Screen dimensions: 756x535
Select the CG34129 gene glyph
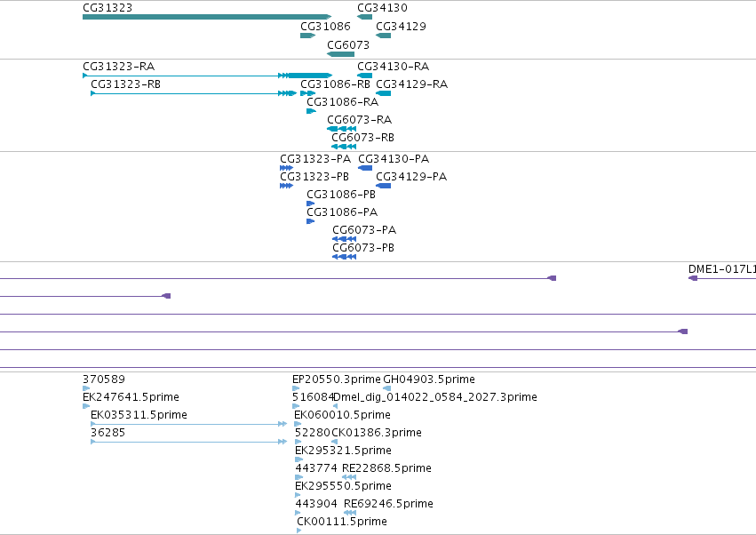pos(383,36)
